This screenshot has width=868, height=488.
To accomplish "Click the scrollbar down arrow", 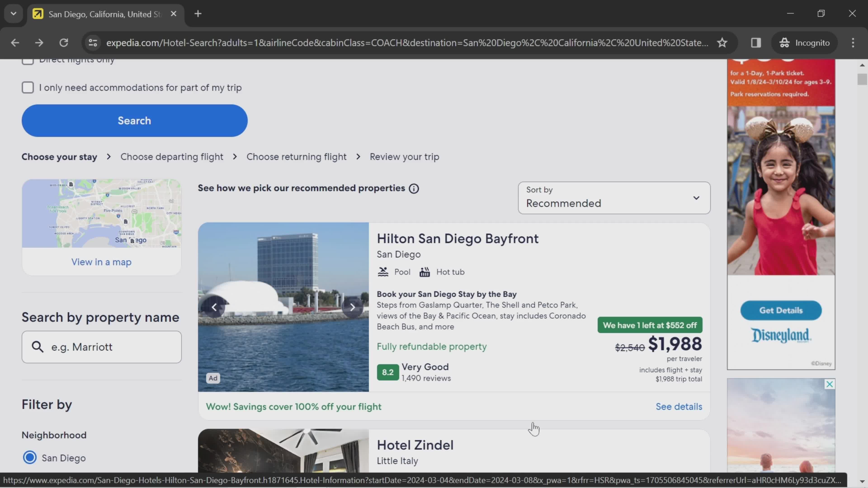I will pyautogui.click(x=862, y=482).
